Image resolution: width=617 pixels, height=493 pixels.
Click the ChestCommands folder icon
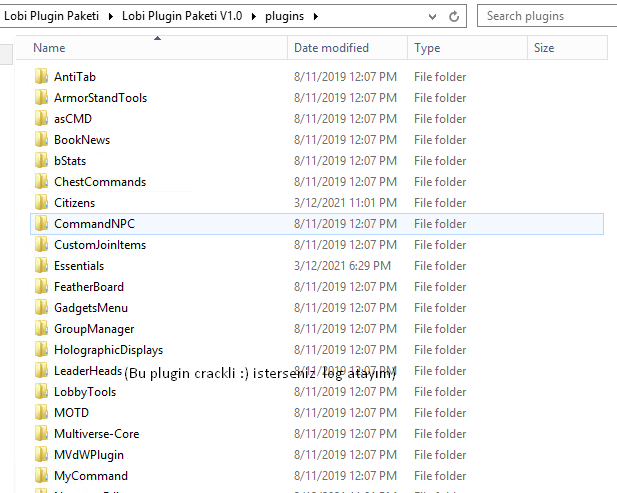point(41,181)
